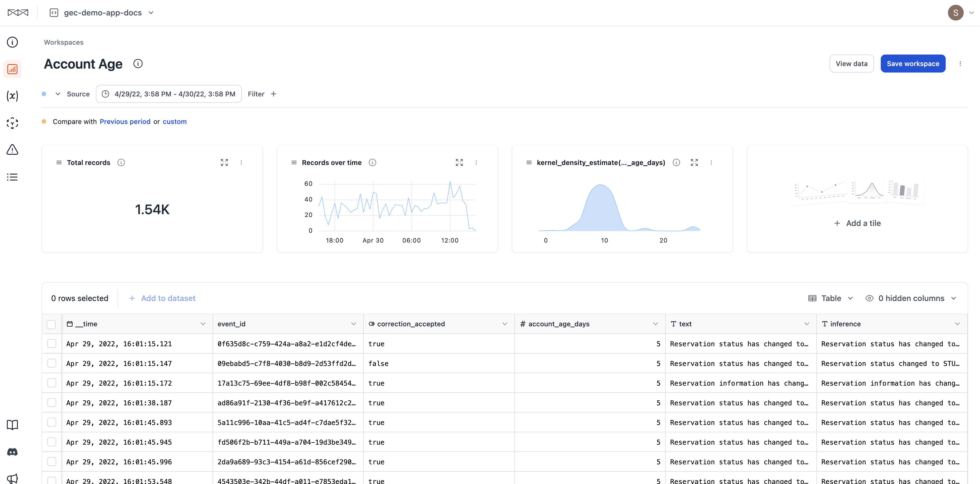
Task: Click info icon next to Account Age
Action: 138,64
